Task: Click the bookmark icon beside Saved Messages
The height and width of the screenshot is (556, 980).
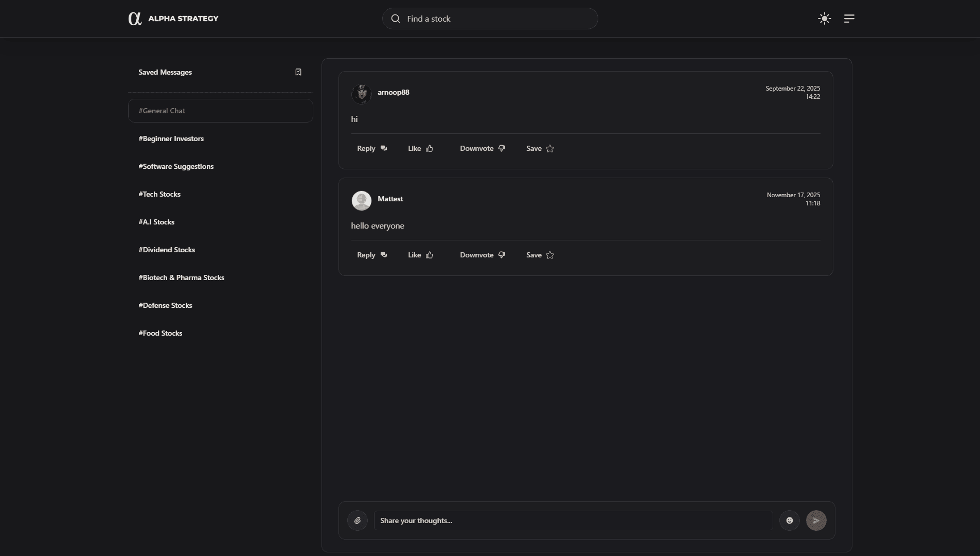Action: (x=298, y=72)
